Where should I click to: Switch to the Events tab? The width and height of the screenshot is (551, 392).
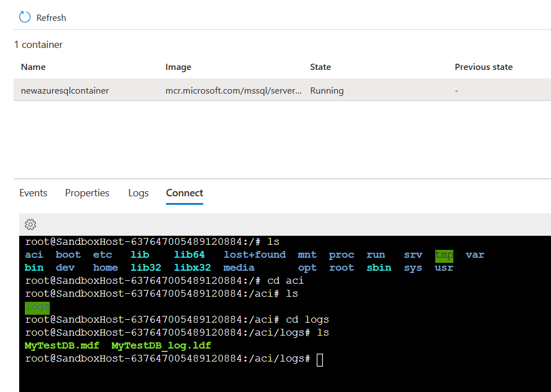pyautogui.click(x=33, y=193)
